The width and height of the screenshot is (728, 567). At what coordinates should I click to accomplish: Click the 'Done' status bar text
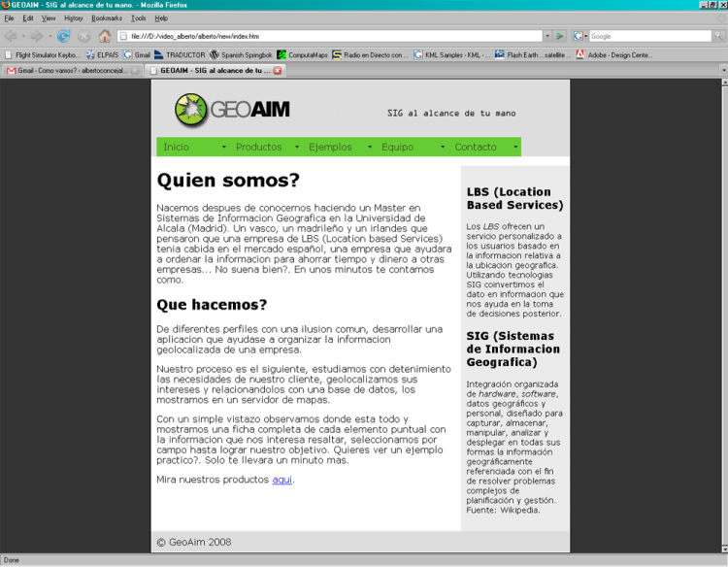tap(12, 560)
